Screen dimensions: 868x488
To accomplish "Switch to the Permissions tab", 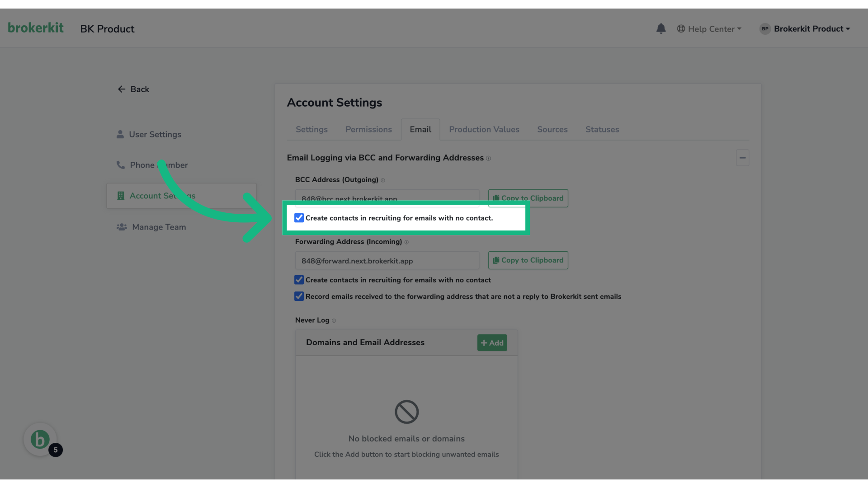I will tap(368, 130).
